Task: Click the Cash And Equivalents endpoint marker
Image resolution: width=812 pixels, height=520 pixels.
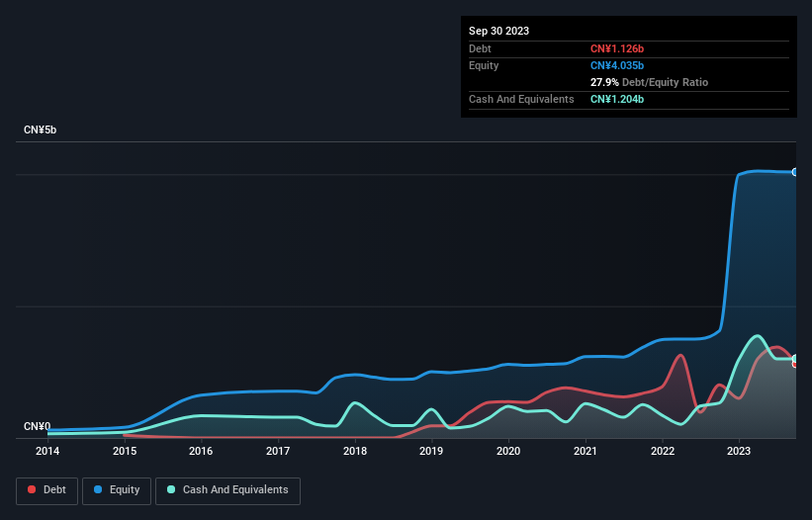Action: coord(795,358)
